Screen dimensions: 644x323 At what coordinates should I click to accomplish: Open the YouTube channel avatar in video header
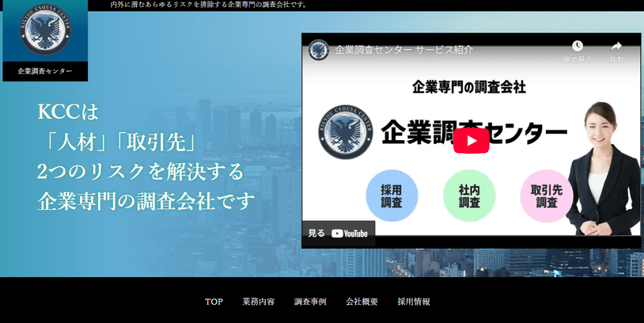319,50
